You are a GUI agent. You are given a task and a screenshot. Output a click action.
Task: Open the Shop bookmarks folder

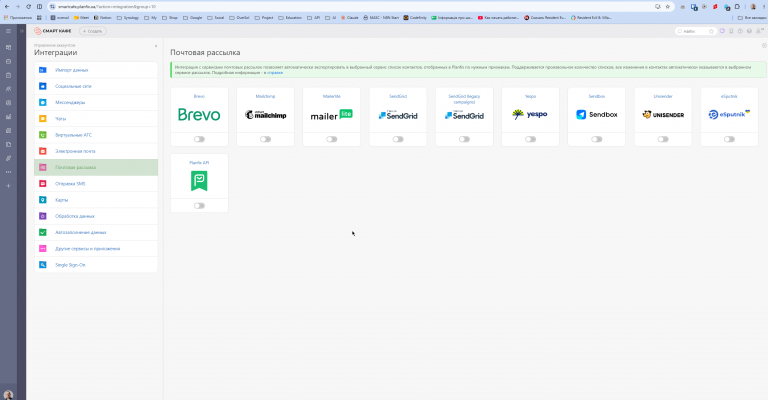170,18
